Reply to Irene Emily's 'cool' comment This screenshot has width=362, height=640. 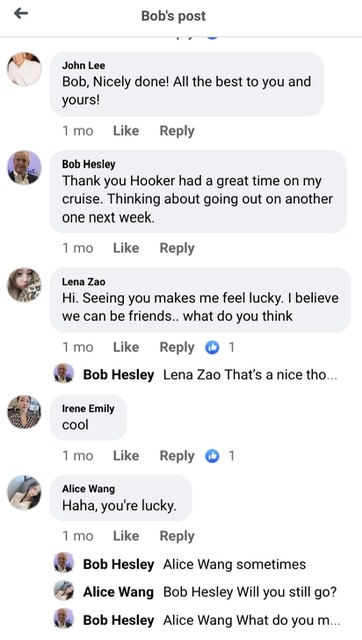click(177, 456)
